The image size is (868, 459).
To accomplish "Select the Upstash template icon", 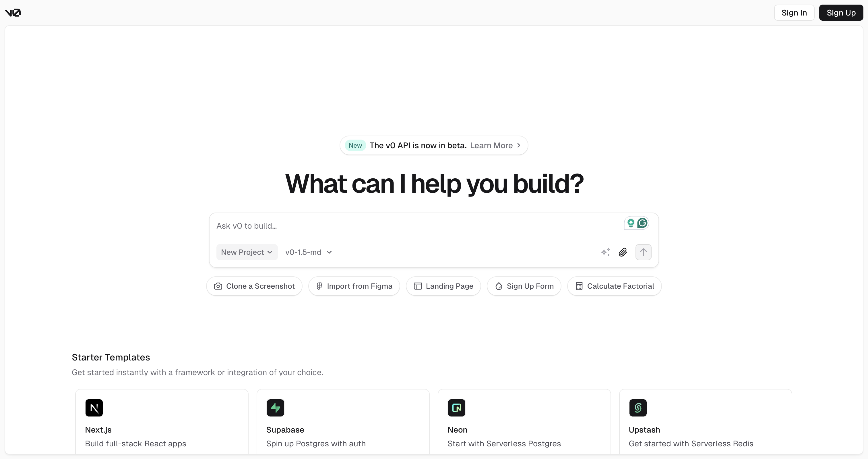I will point(638,408).
